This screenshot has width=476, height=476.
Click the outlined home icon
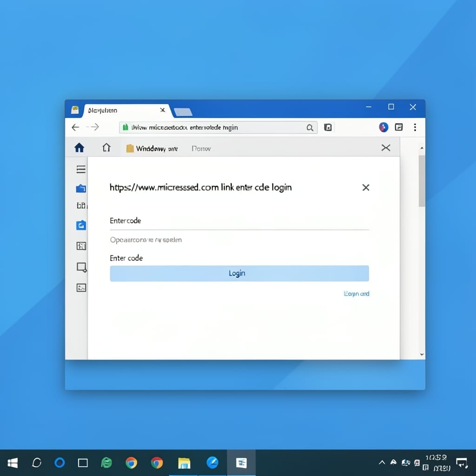click(106, 147)
